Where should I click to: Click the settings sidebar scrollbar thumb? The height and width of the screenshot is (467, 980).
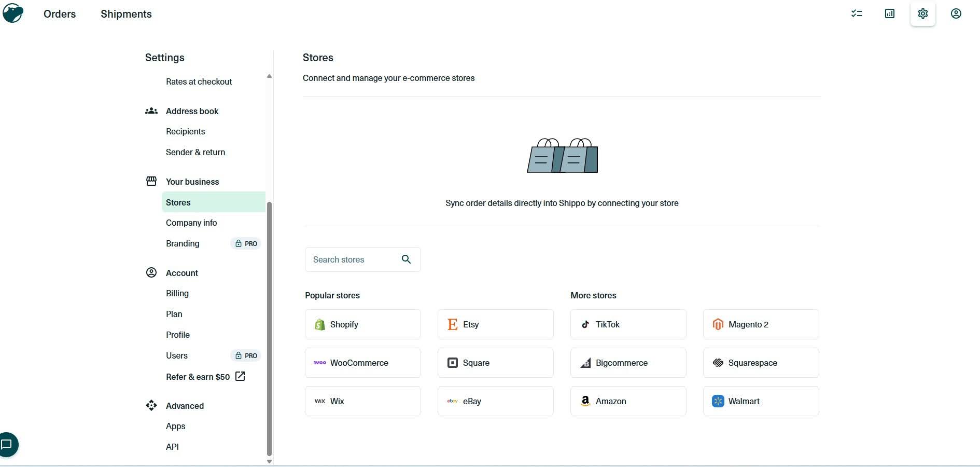tap(269, 328)
